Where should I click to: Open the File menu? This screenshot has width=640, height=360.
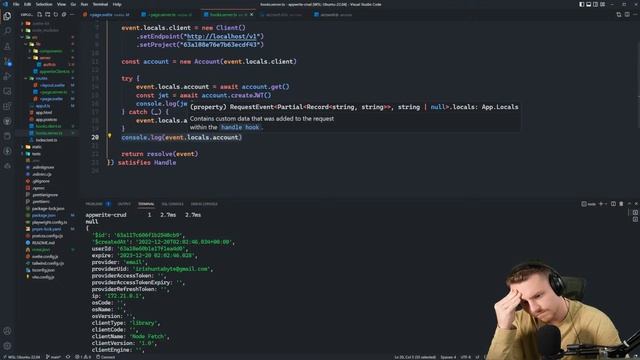click(x=16, y=4)
